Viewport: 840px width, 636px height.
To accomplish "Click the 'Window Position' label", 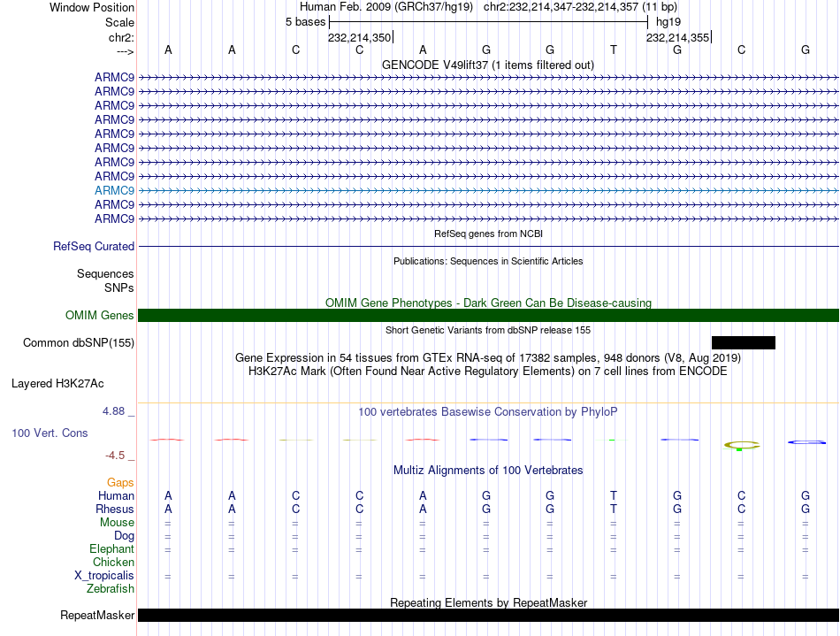I will 92,7.
